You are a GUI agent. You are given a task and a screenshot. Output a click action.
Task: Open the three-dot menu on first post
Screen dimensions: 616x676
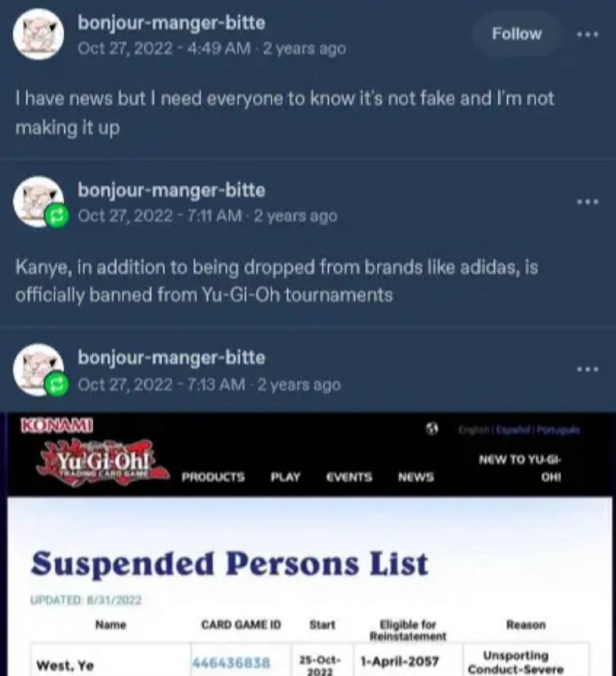pos(587,34)
